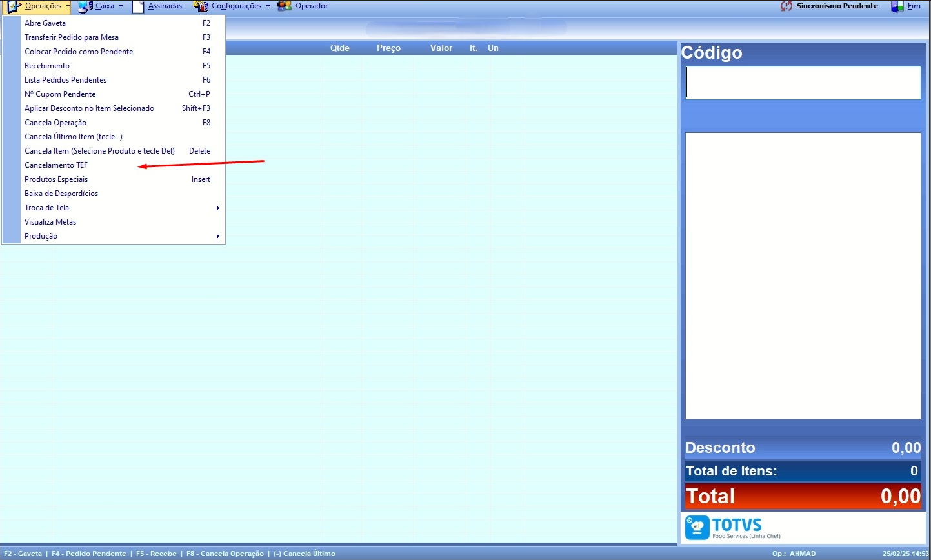Open the Assinadas toolbar button
This screenshot has width=931, height=560.
click(x=157, y=6)
